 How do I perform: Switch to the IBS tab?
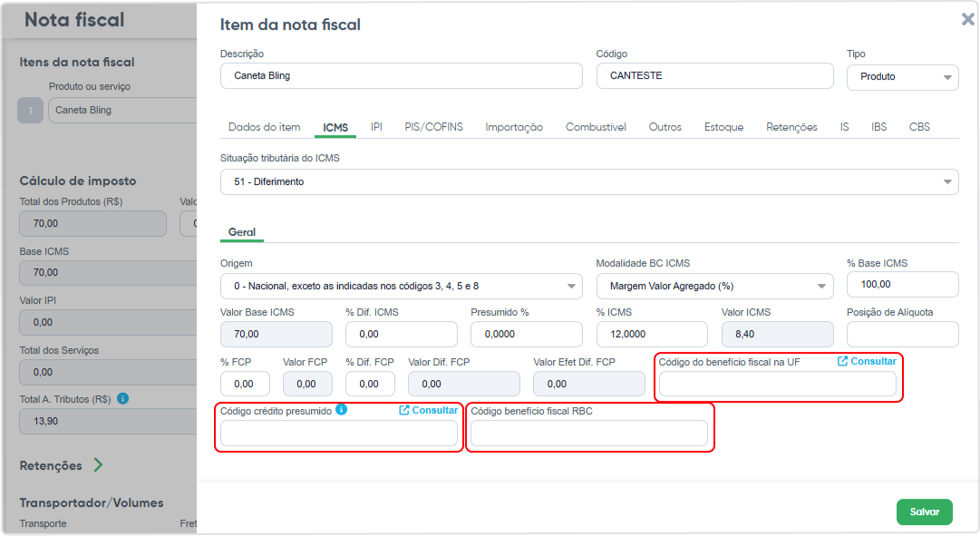[878, 127]
